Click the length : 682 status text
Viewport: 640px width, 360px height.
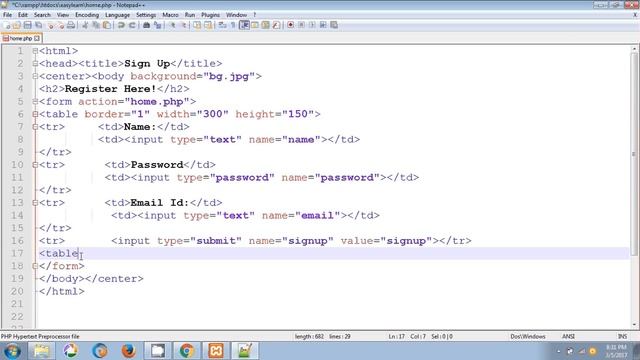click(309, 337)
